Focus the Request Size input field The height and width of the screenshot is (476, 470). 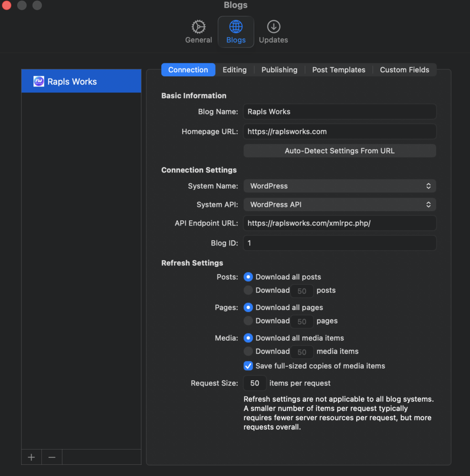point(255,383)
